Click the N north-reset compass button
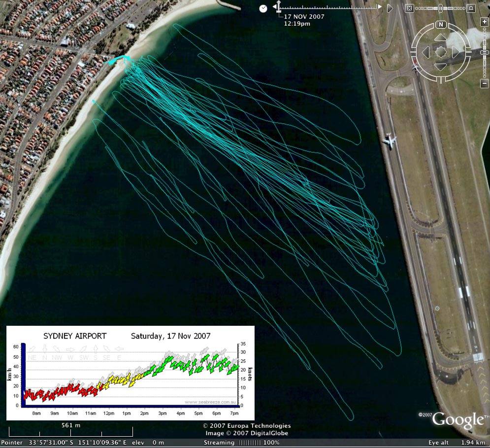Image resolution: width=490 pixels, height=448 pixels. [x=441, y=25]
